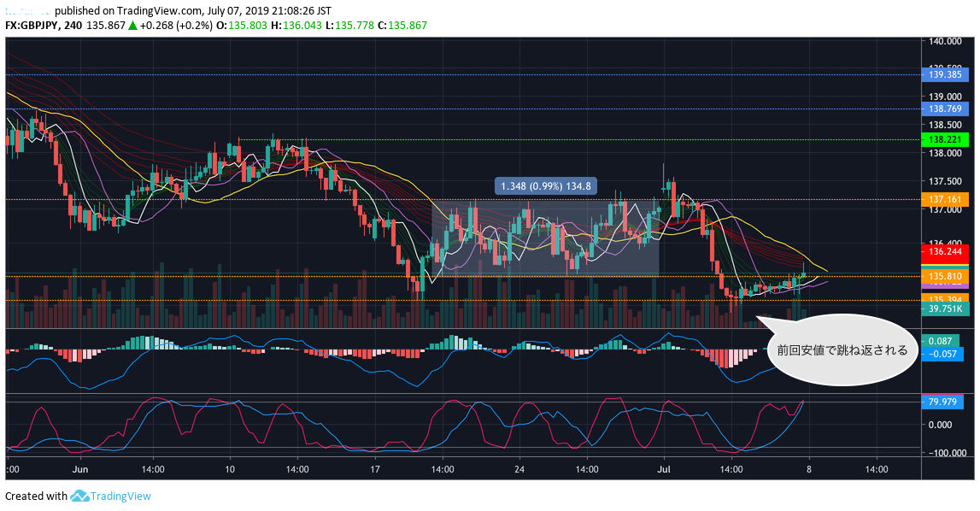980x511 pixels.
Task: Click the 137.500 price axis label
Action: (x=945, y=181)
